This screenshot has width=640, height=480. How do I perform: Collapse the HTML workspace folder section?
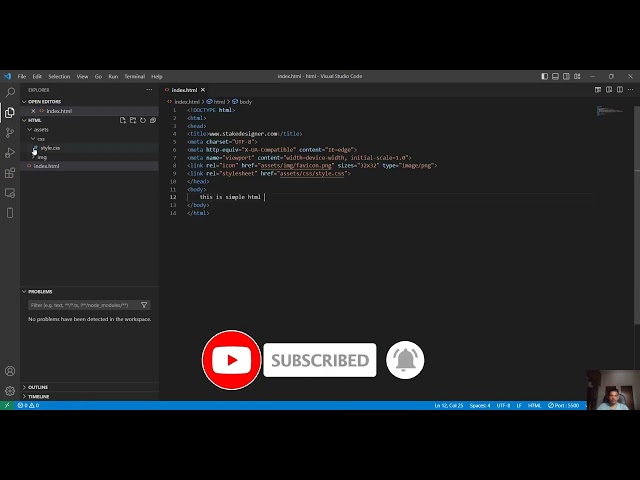(x=24, y=120)
